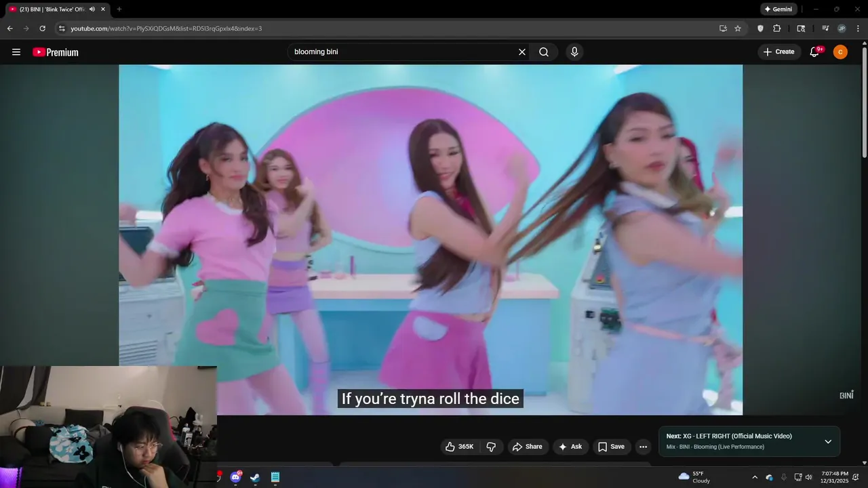
Task: Open the shield extension icon
Action: pos(760,28)
